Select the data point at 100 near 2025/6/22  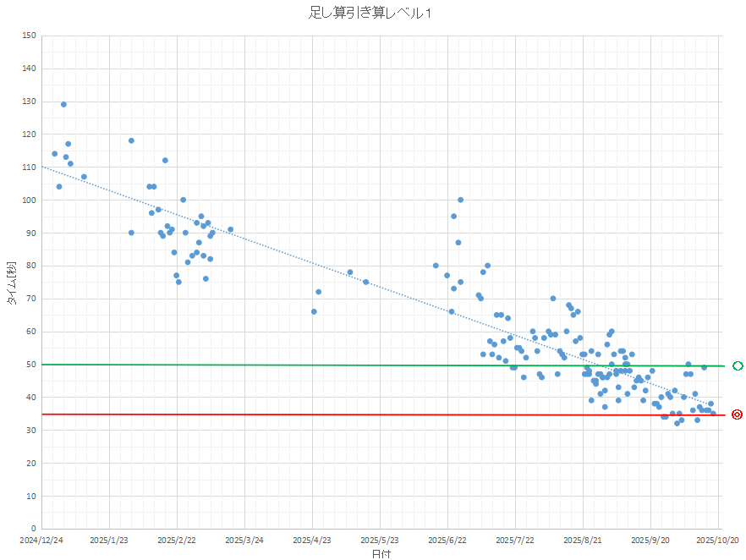coord(460,200)
